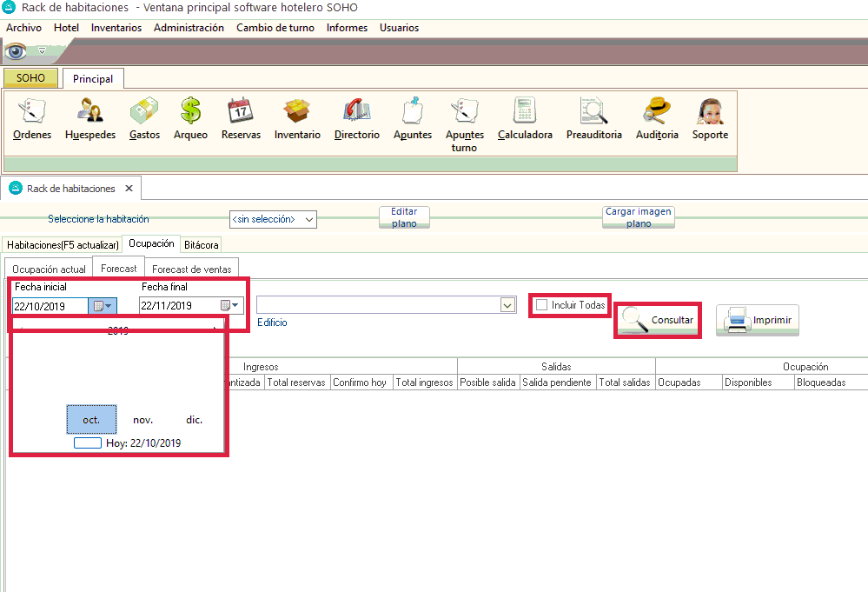This screenshot has width=868, height=592.
Task: Select nov. in the month picker
Action: (x=143, y=420)
